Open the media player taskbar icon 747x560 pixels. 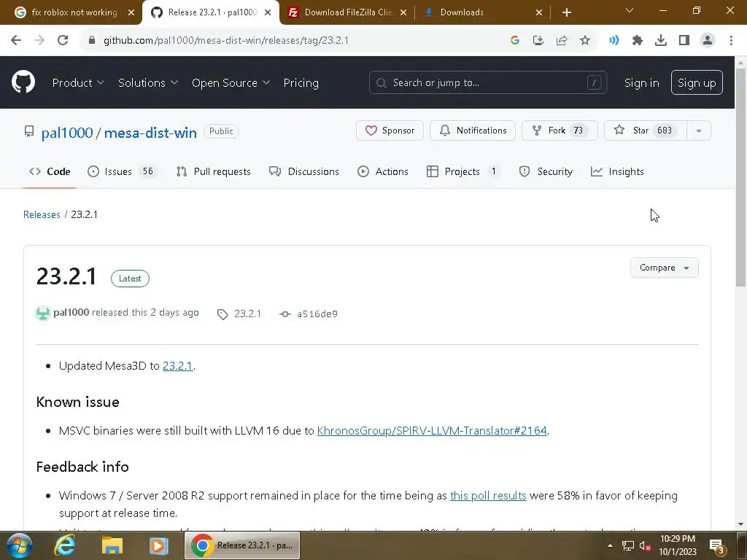[x=159, y=545]
